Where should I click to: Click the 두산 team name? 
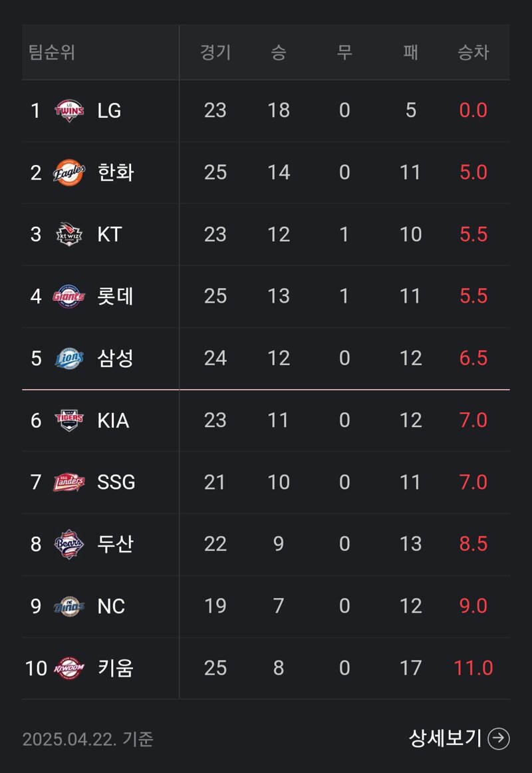pos(116,544)
